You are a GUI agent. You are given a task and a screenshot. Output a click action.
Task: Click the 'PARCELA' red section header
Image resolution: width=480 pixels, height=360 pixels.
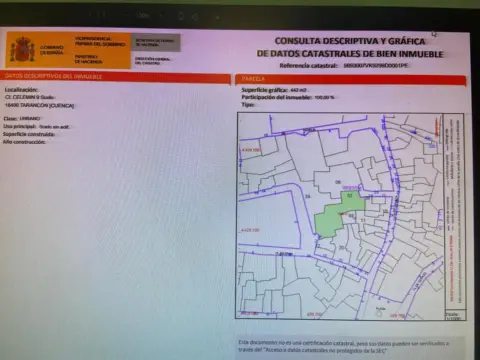pyautogui.click(x=350, y=79)
